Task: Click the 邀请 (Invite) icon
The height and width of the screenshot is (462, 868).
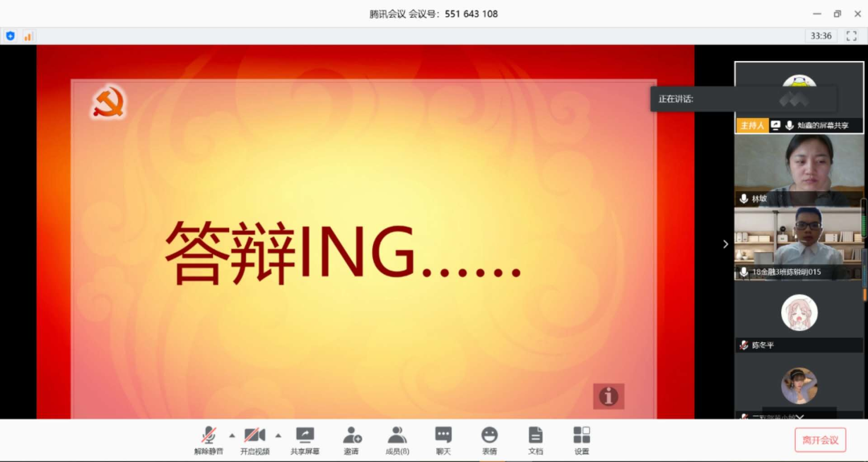Action: click(x=351, y=435)
